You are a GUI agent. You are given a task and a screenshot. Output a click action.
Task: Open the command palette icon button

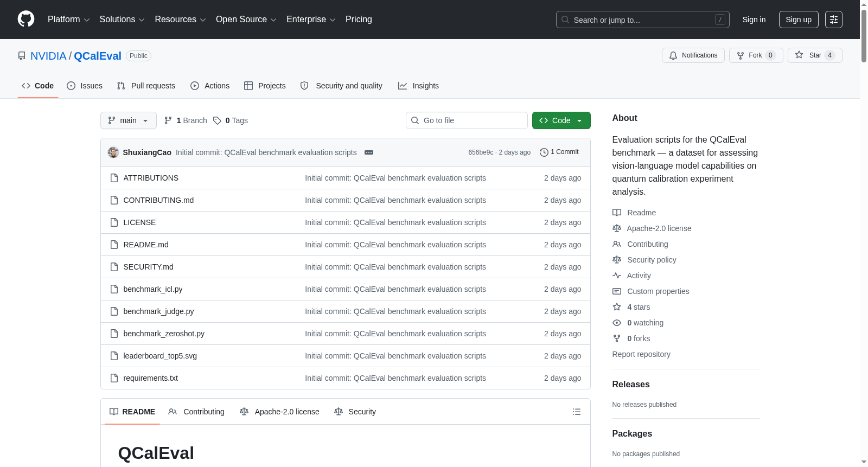click(833, 20)
